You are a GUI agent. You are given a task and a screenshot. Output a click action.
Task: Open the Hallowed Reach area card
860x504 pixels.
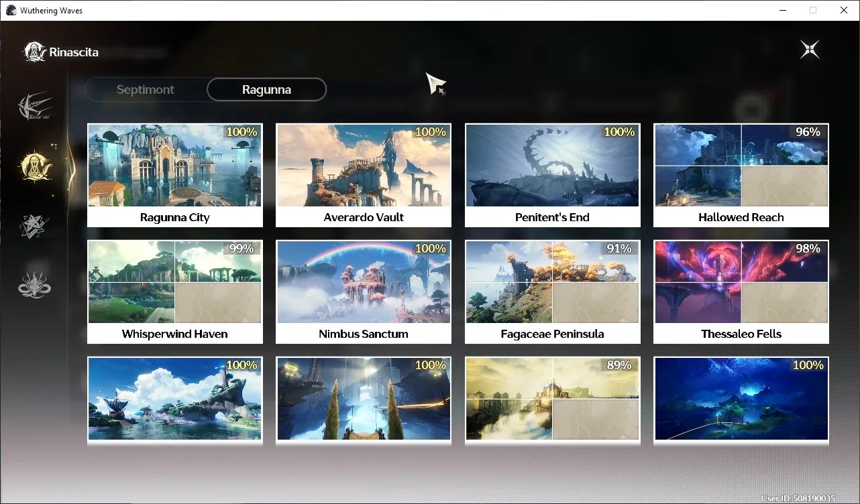coord(741,175)
